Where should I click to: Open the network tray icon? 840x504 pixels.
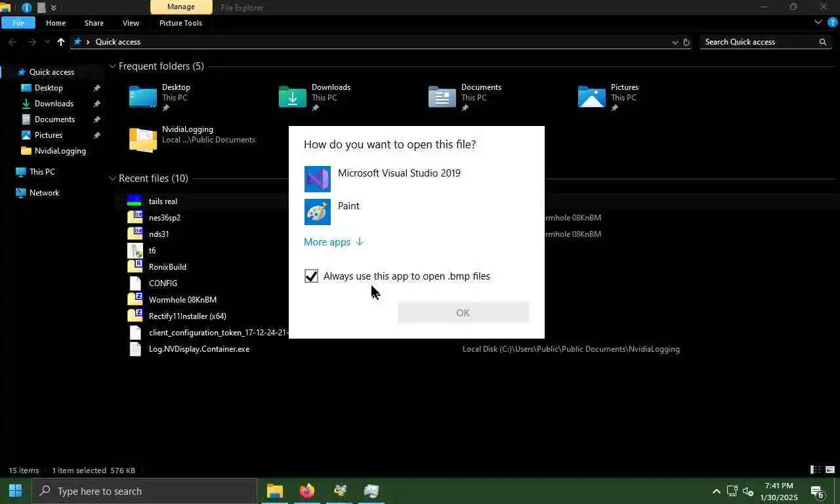coord(732,491)
